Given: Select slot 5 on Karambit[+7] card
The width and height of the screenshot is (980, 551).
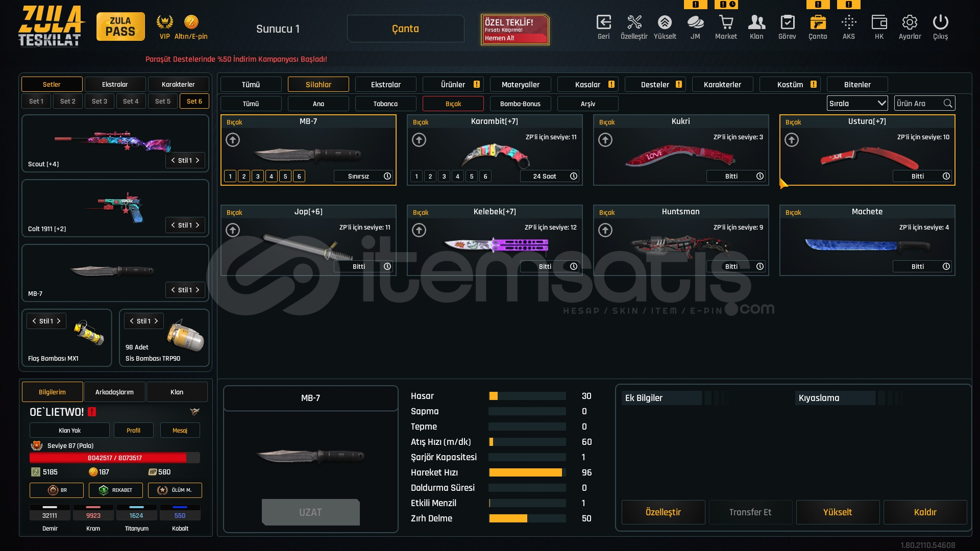Looking at the screenshot, I should click(472, 177).
